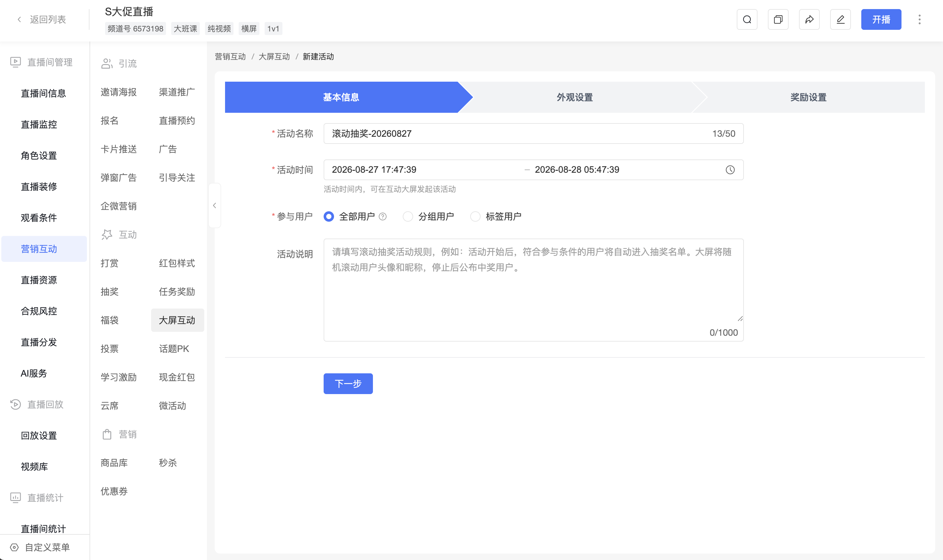The height and width of the screenshot is (560, 943).
Task: Click the share arrow icon
Action: point(809,19)
